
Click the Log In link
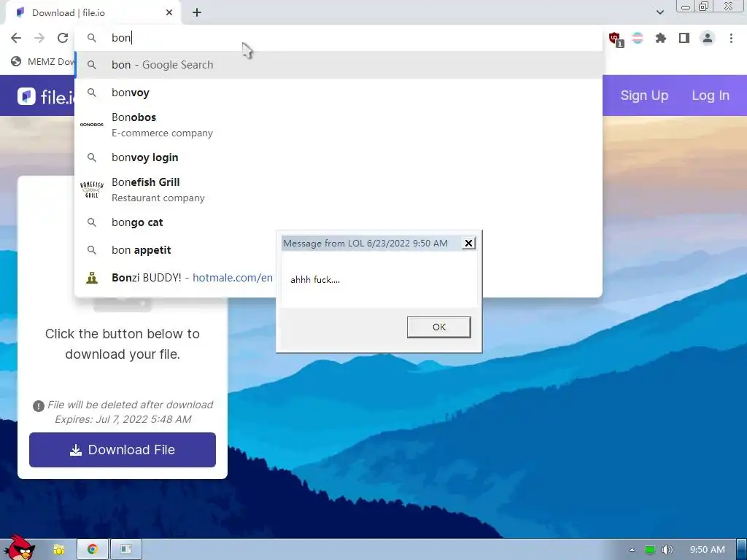pos(711,96)
